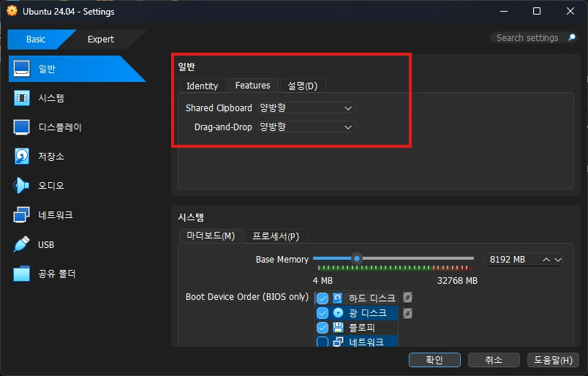Move boot device down with lower arrow button
This screenshot has height=376, width=588.
(x=407, y=313)
